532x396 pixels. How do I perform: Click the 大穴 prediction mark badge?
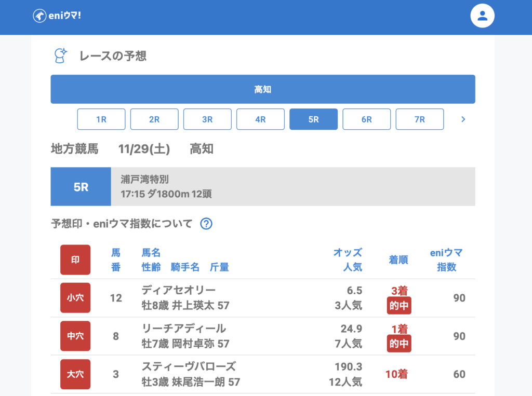(x=75, y=374)
